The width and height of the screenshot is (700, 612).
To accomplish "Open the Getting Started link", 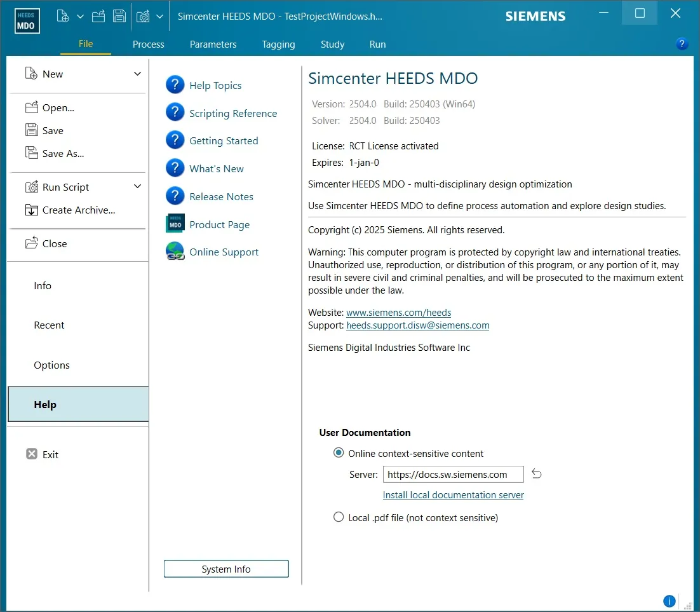I will point(224,140).
